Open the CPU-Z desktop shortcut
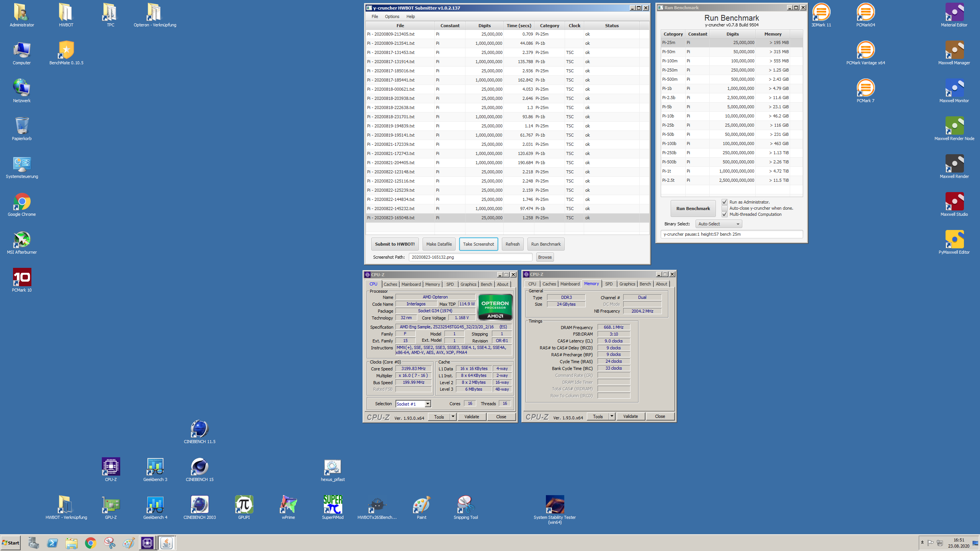This screenshot has width=980, height=551. tap(111, 469)
